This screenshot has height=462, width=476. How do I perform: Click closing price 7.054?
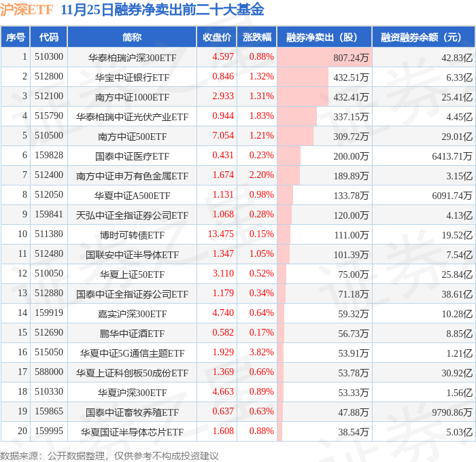pos(223,136)
